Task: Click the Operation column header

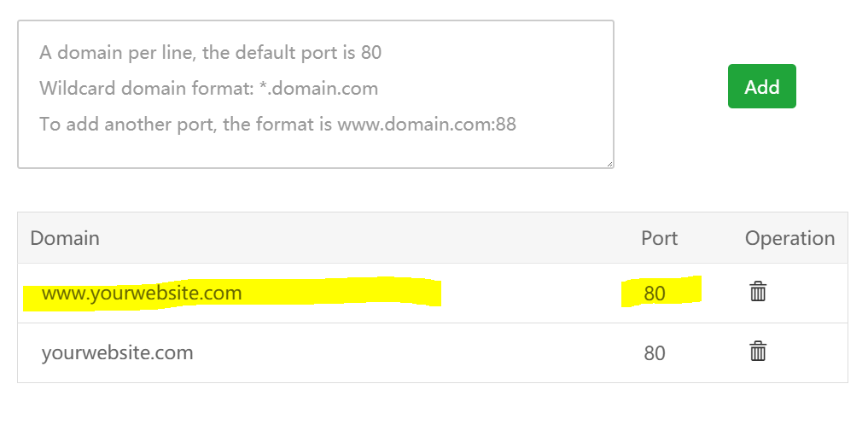Action: [789, 238]
